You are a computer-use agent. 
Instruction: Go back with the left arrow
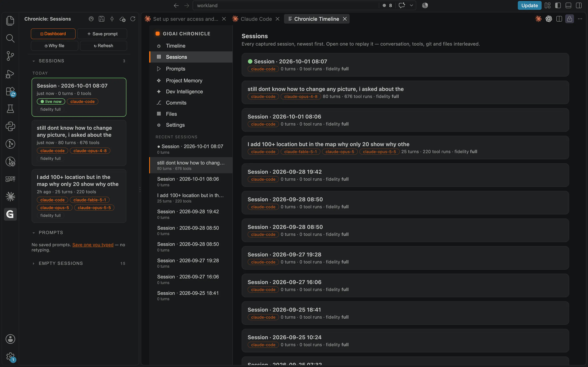pyautogui.click(x=176, y=6)
